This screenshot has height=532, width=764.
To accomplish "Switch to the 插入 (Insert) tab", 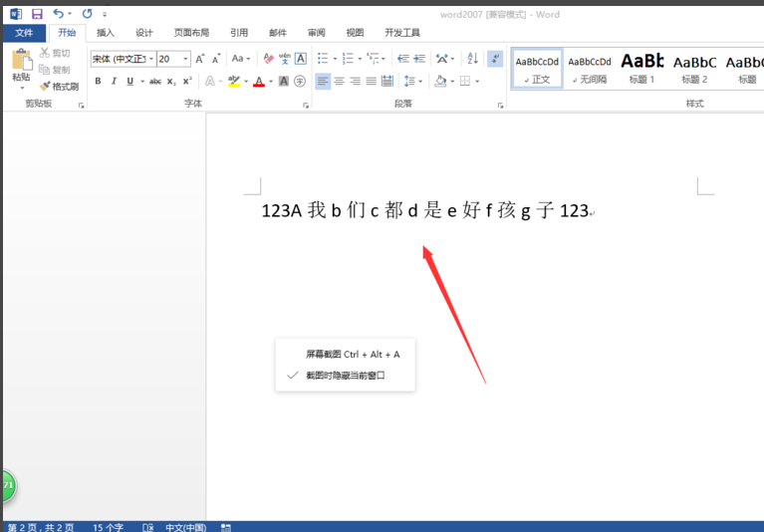I will click(x=106, y=33).
